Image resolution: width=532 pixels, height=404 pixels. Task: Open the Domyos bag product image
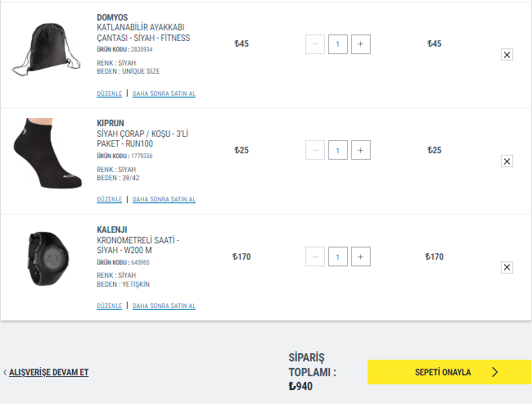click(45, 51)
